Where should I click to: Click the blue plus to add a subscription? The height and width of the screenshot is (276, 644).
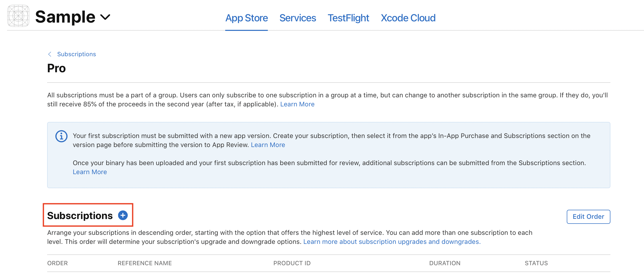(x=123, y=215)
